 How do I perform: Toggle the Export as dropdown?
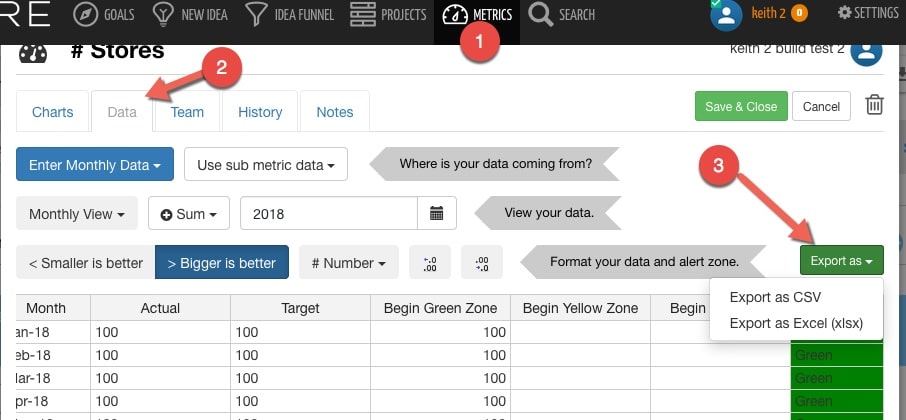coord(842,260)
